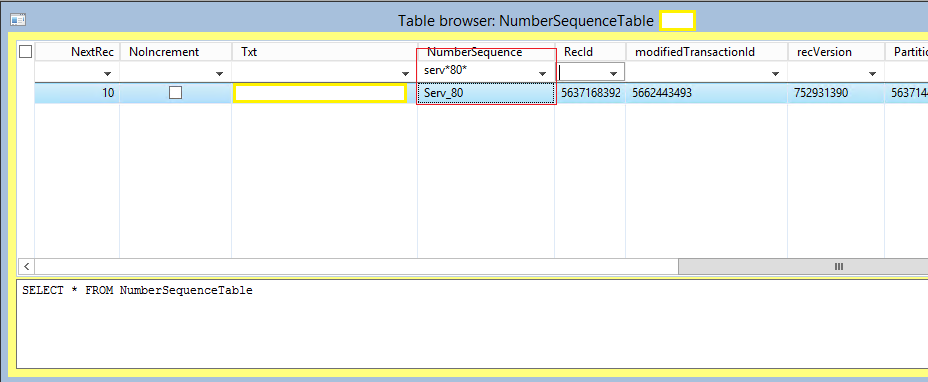This screenshot has width=928, height=382.
Task: Open the recVersion filter dropdown arrow
Action: click(872, 74)
